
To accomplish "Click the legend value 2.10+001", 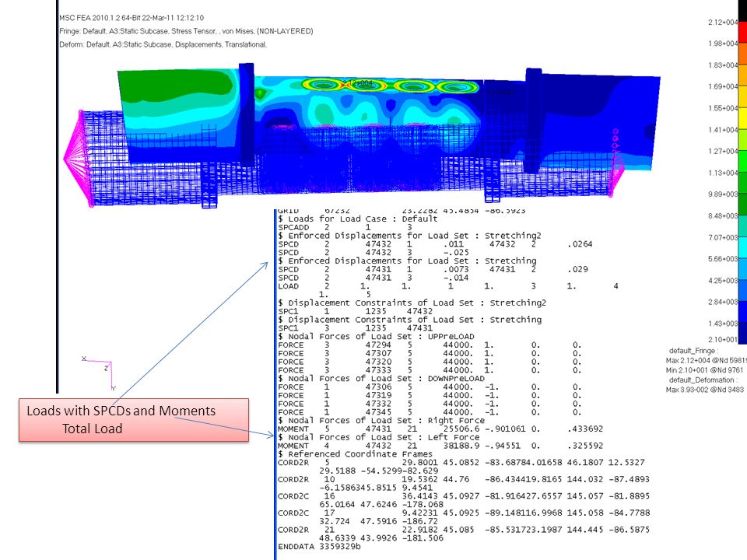I will coord(723,340).
